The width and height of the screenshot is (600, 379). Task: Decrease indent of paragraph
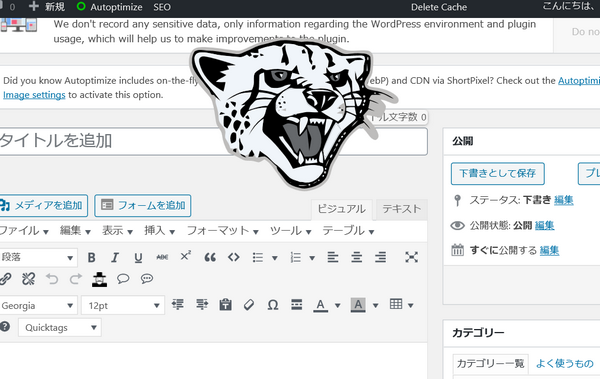tap(178, 305)
